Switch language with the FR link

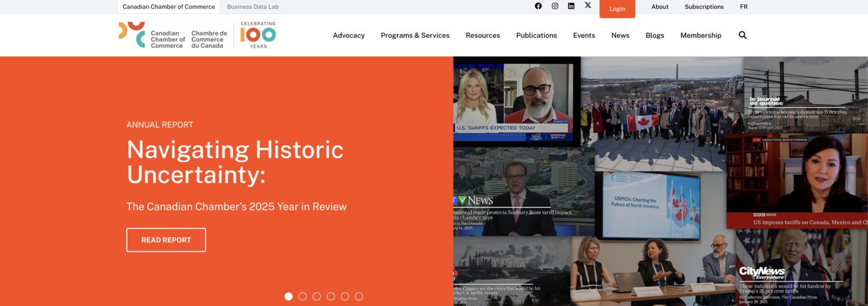[x=743, y=7]
